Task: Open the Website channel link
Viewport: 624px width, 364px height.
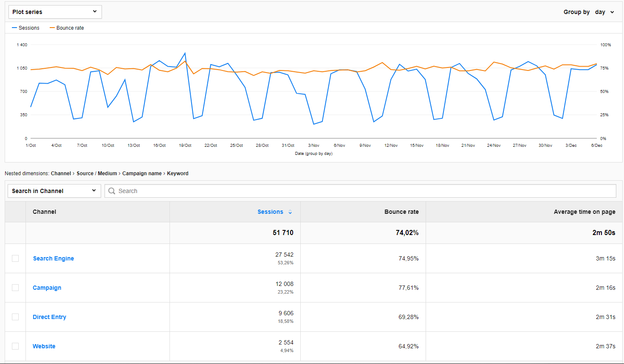Action: pos(44,346)
